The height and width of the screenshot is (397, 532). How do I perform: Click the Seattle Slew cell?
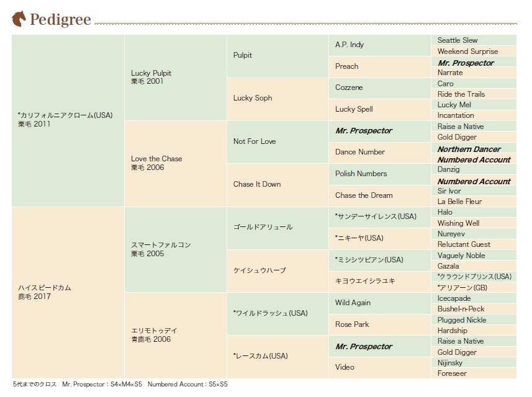tap(474, 40)
